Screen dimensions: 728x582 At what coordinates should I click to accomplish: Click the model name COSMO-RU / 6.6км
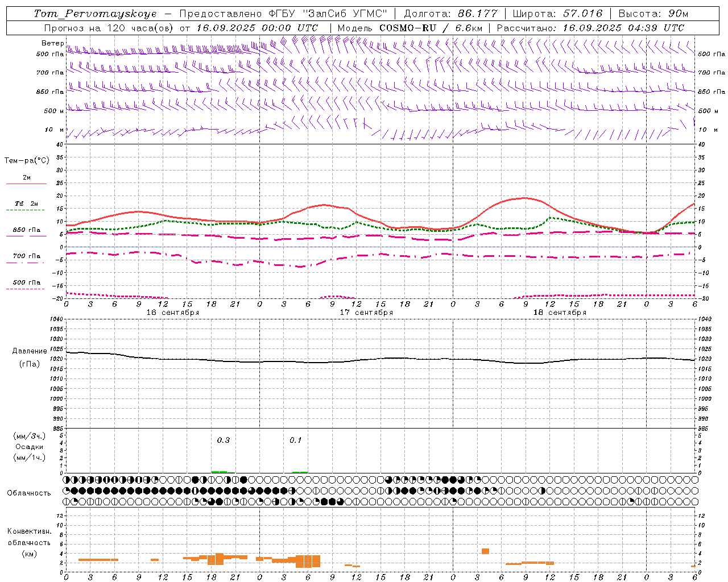click(x=431, y=27)
